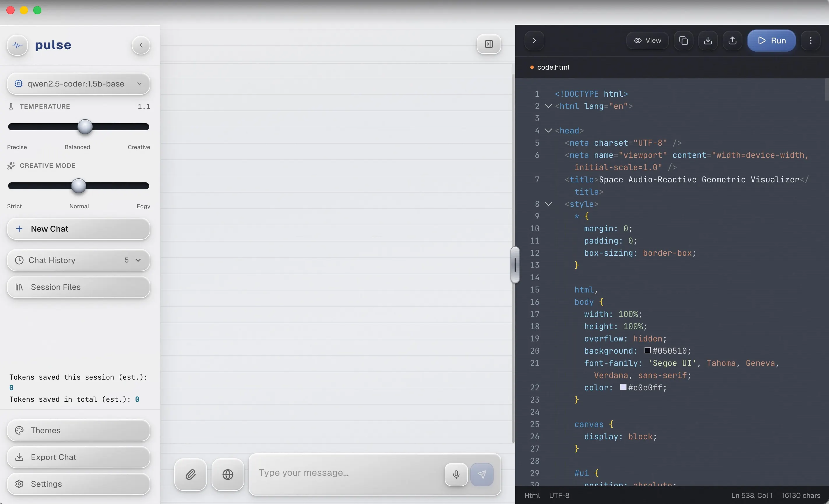
Task: Collapse the sidebar with the left chevron
Action: tap(141, 45)
